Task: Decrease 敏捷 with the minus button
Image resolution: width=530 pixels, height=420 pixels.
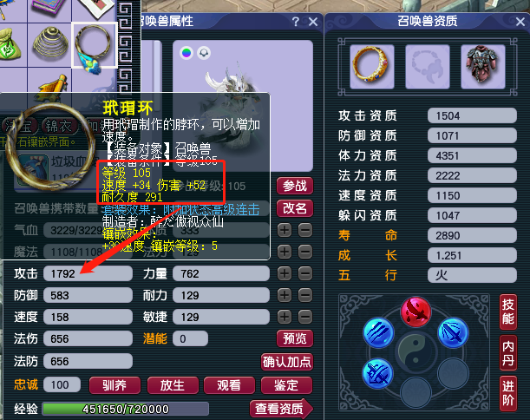Action: tap(305, 317)
